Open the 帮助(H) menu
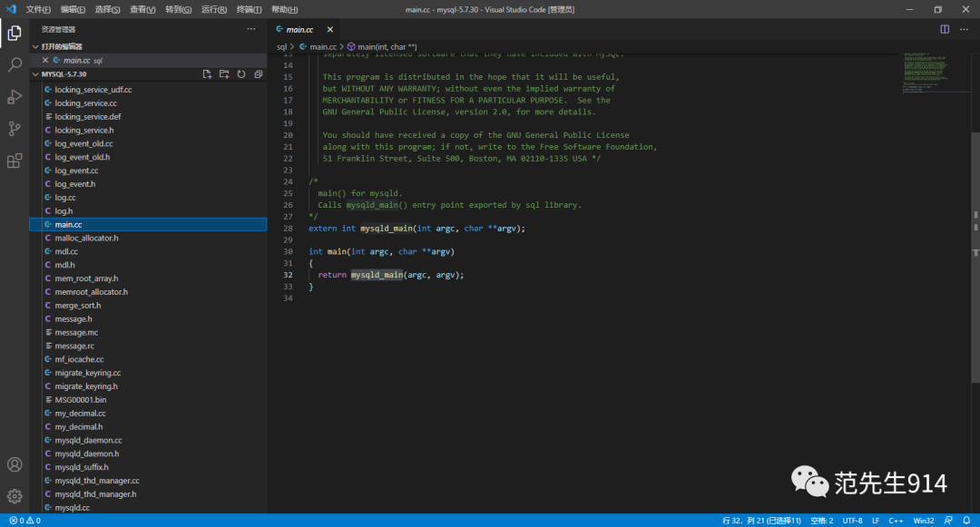 [x=284, y=9]
